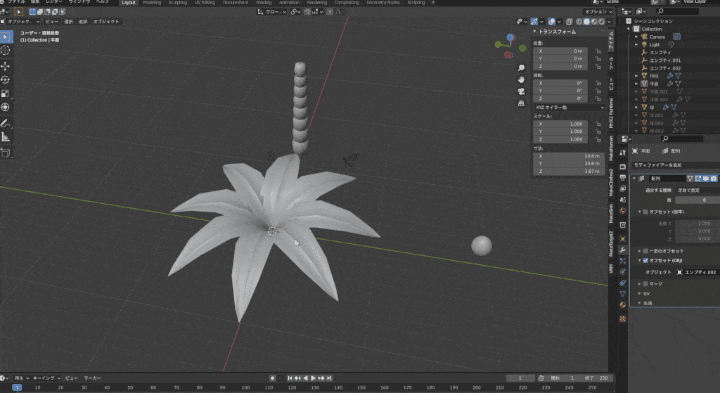Click the viewport zoom magnifier icon

(x=521, y=68)
